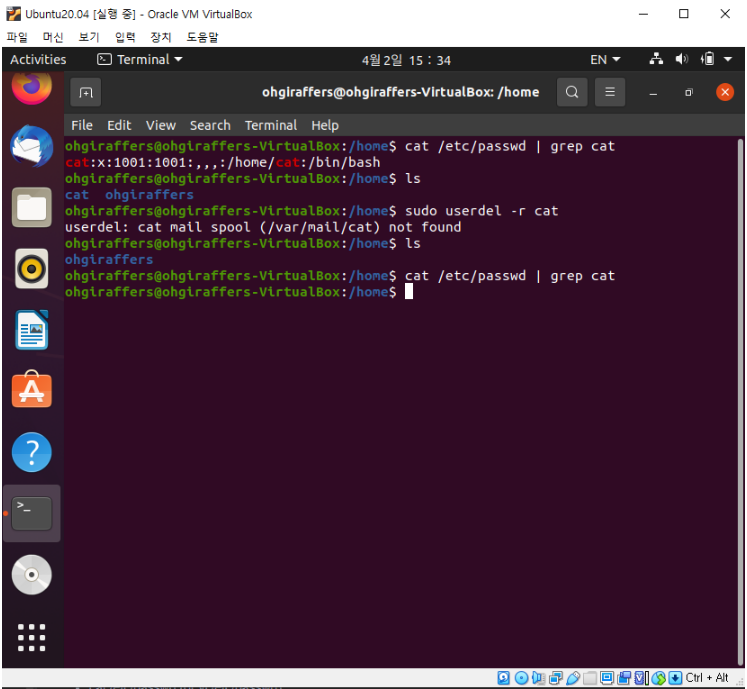
Task: Click the 'cat ohgiraffers' ls output line
Action: pyautogui.click(x=129, y=195)
